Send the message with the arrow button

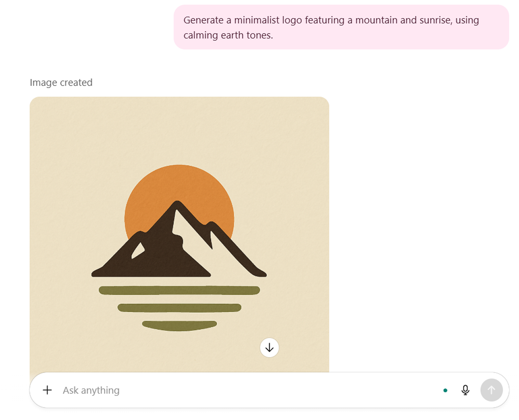492,390
